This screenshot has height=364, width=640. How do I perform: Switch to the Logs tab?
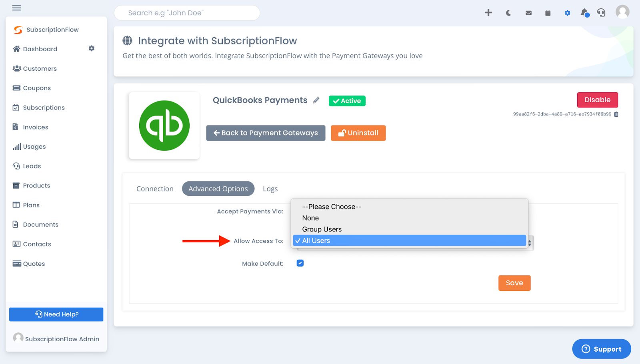pos(270,189)
